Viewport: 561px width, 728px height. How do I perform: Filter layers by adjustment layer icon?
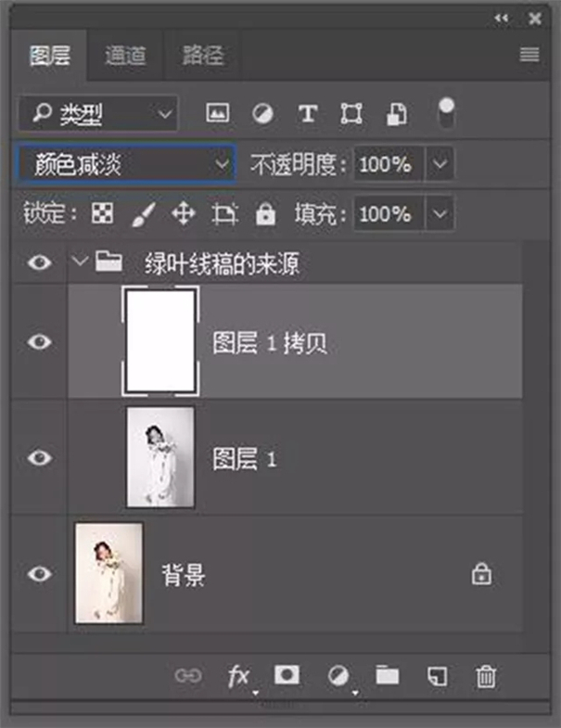tap(262, 113)
